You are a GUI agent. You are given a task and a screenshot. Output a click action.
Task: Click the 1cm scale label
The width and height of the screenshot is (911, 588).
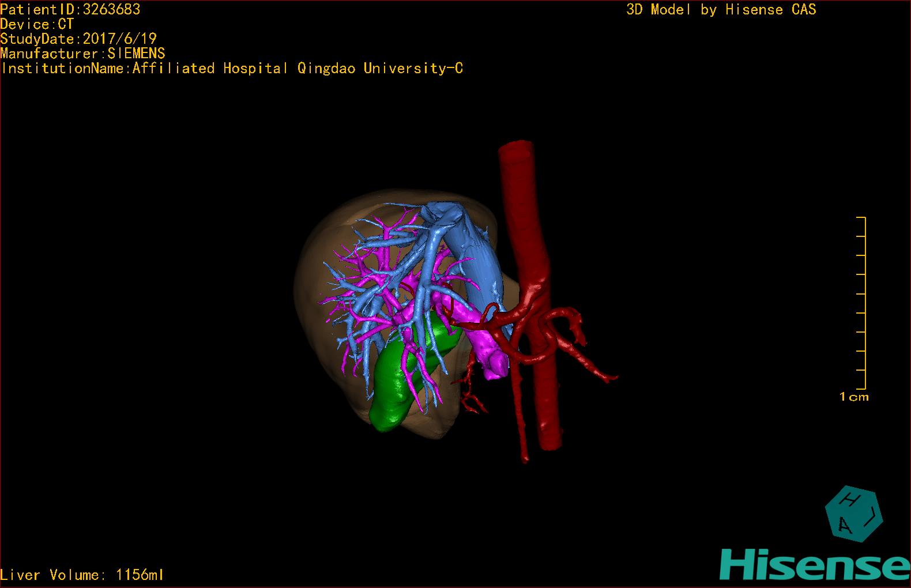click(854, 397)
